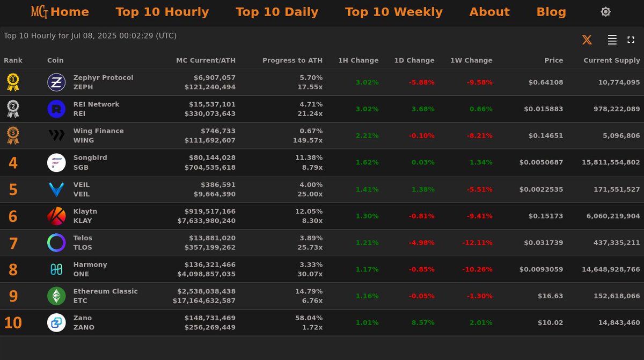Select Wing Finance 149.57x progress value
Screen dimensions: 644x360
click(308, 140)
